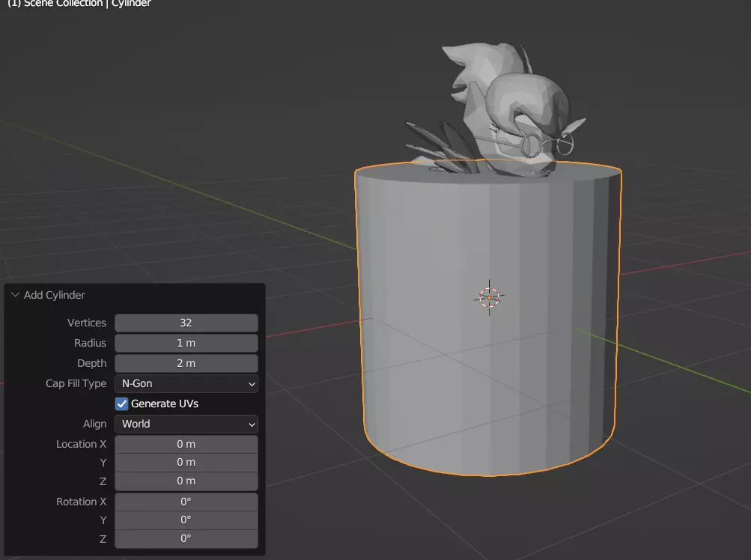This screenshot has width=751, height=560.
Task: Disable the Generate UVs checkbox
Action: point(122,404)
